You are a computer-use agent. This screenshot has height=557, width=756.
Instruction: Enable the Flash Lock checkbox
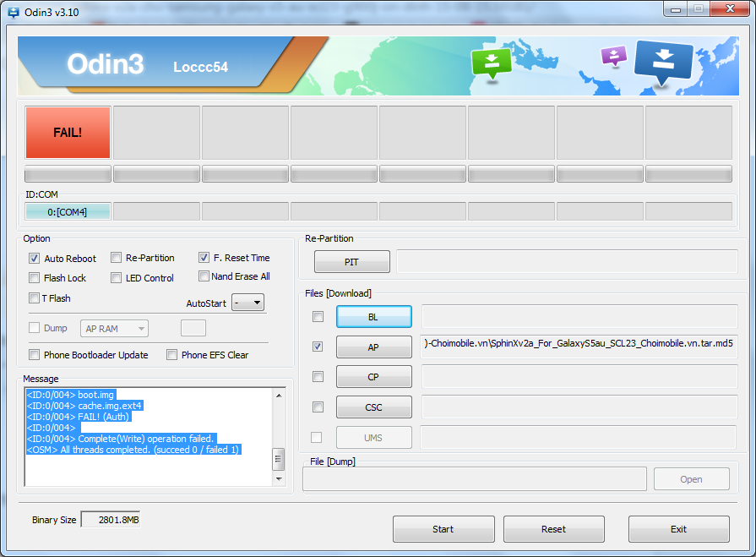[x=35, y=278]
